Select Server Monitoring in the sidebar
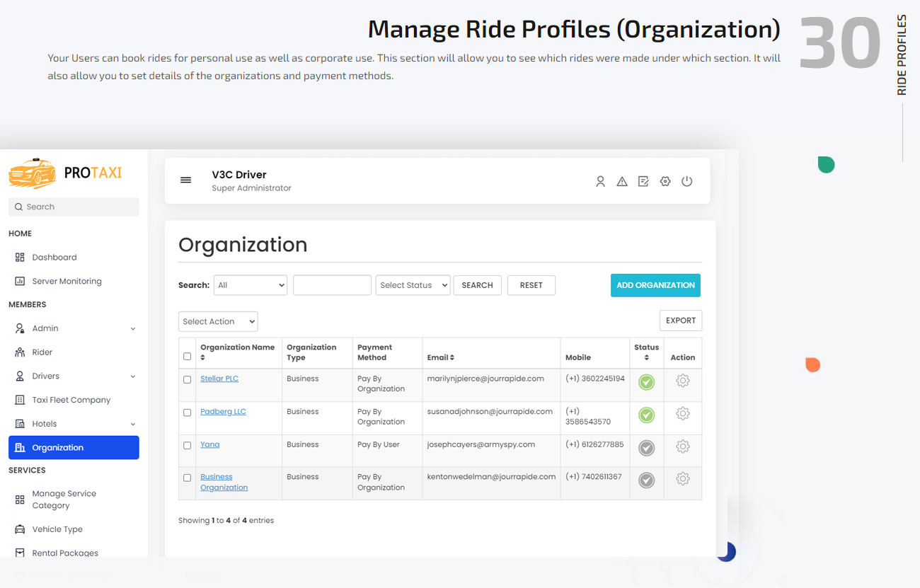This screenshot has height=588, width=920. [x=67, y=281]
